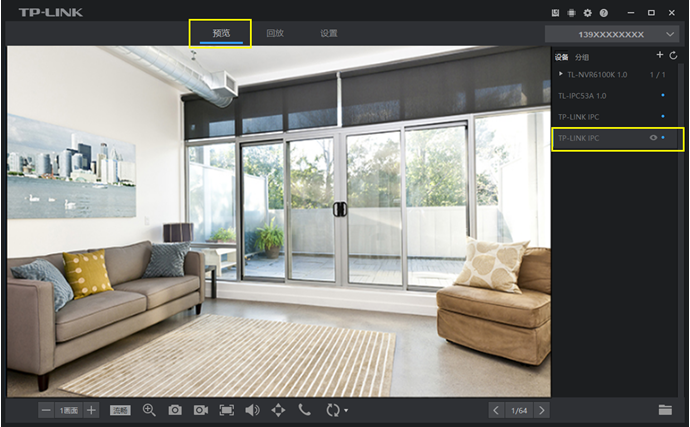Switch to the 回放 playback tab
This screenshot has height=427, width=690.
275,33
